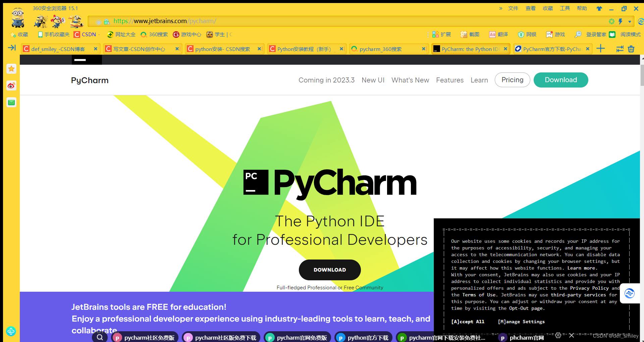This screenshot has height=342, width=644.
Task: Open the Coming in 2023.3 page
Action: coord(326,80)
